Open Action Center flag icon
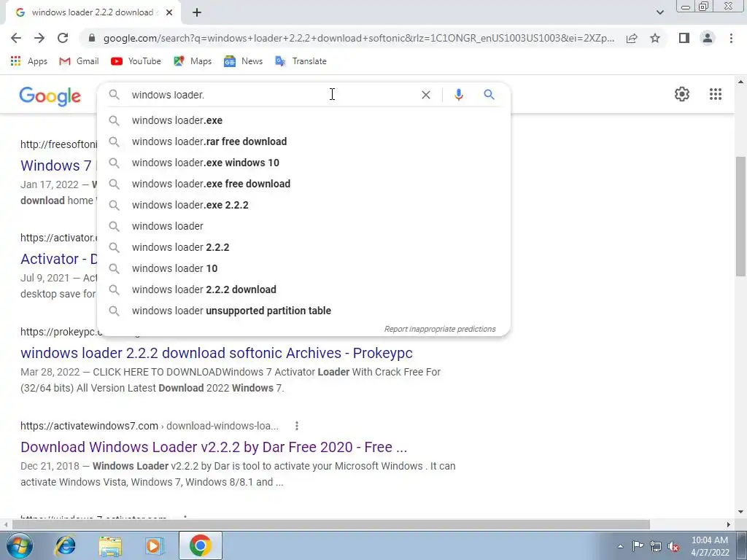Viewport: 747px width, 560px height. click(638, 546)
